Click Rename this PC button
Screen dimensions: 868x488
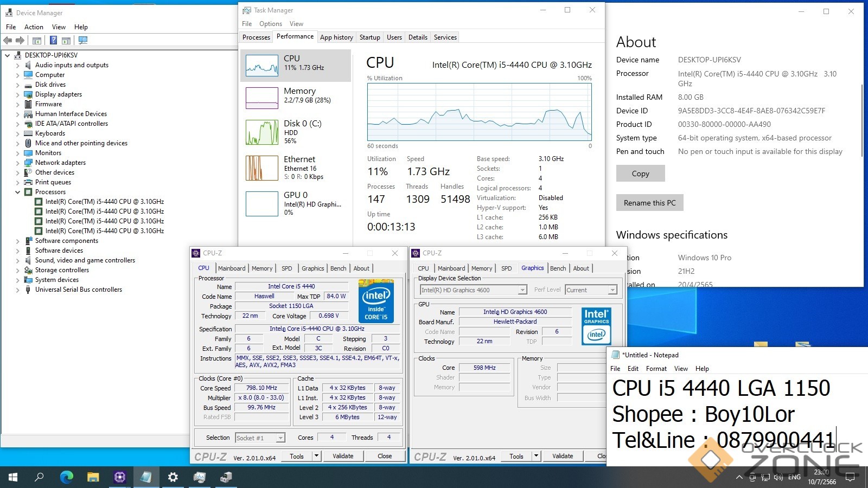[649, 203]
